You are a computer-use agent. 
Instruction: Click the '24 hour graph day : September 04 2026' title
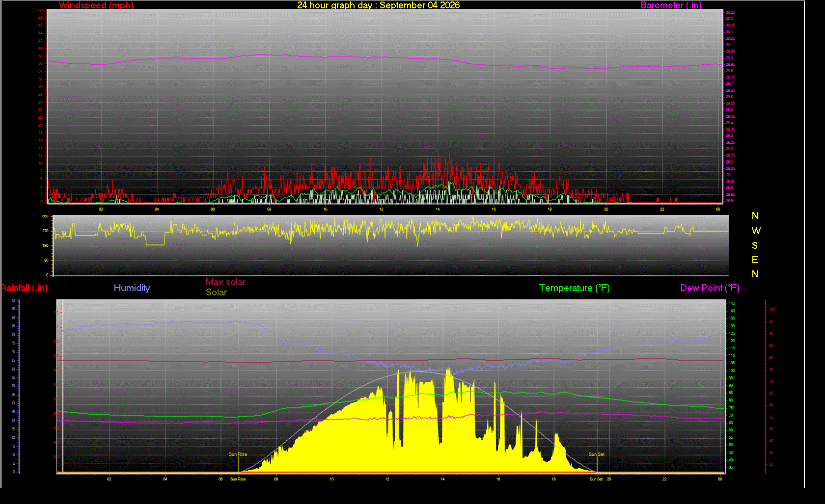tap(379, 5)
